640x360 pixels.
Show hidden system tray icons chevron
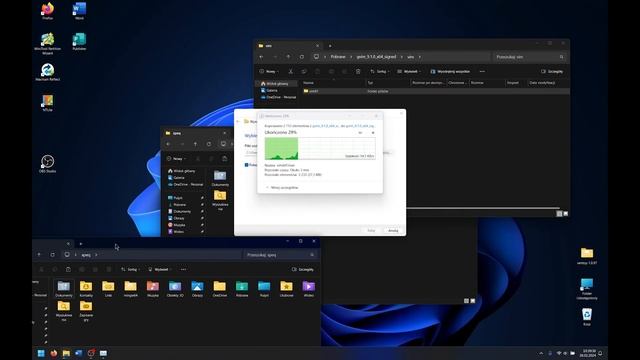(x=541, y=353)
